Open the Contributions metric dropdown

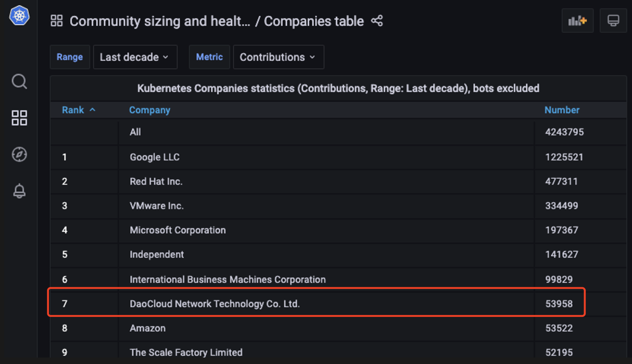(x=278, y=57)
